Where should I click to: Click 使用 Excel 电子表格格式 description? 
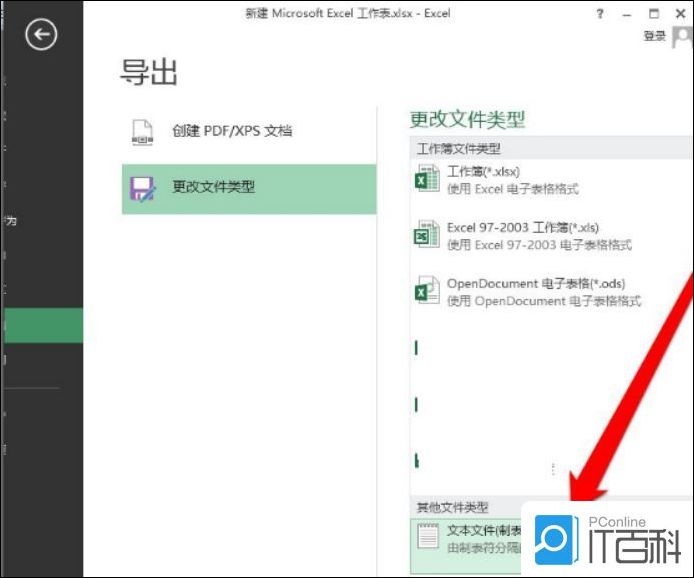tap(513, 189)
